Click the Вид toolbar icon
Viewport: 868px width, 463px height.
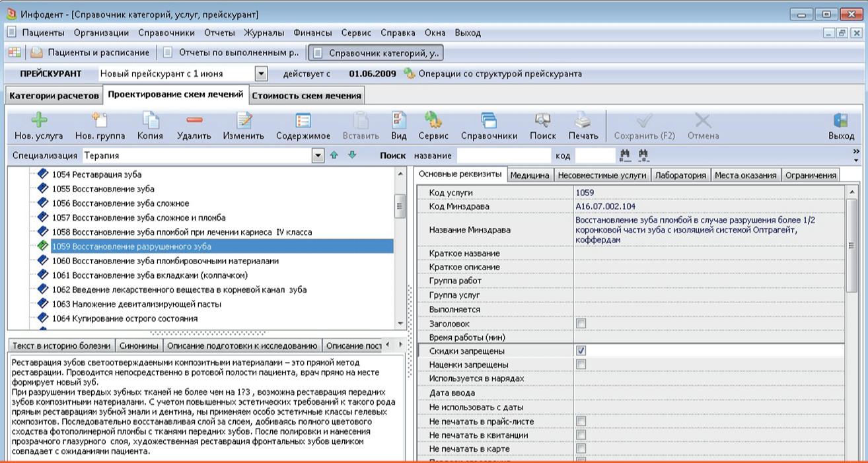click(x=399, y=120)
